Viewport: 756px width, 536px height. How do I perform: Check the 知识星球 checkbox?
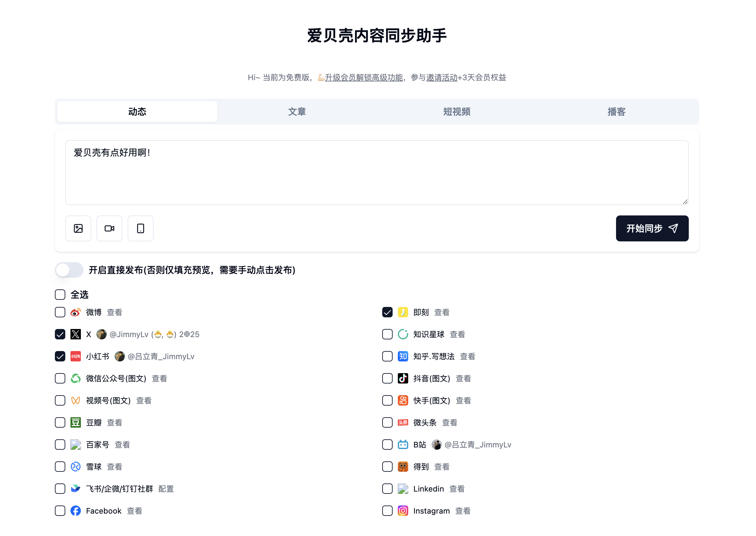coord(388,335)
